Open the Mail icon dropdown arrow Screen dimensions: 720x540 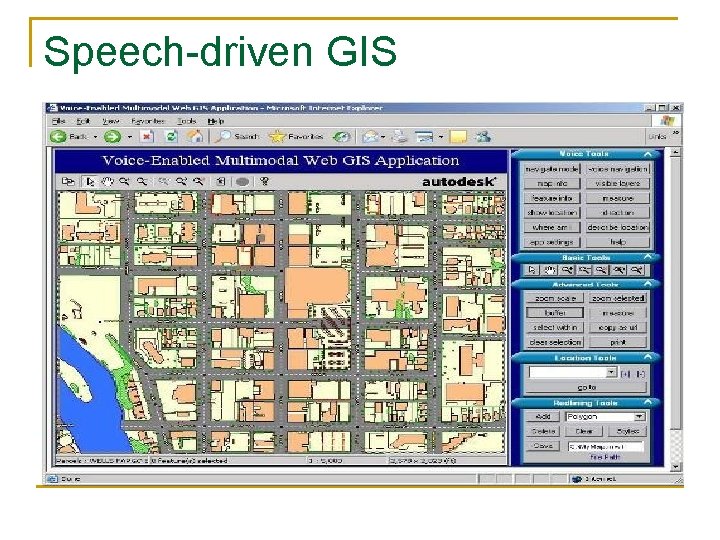(382, 137)
